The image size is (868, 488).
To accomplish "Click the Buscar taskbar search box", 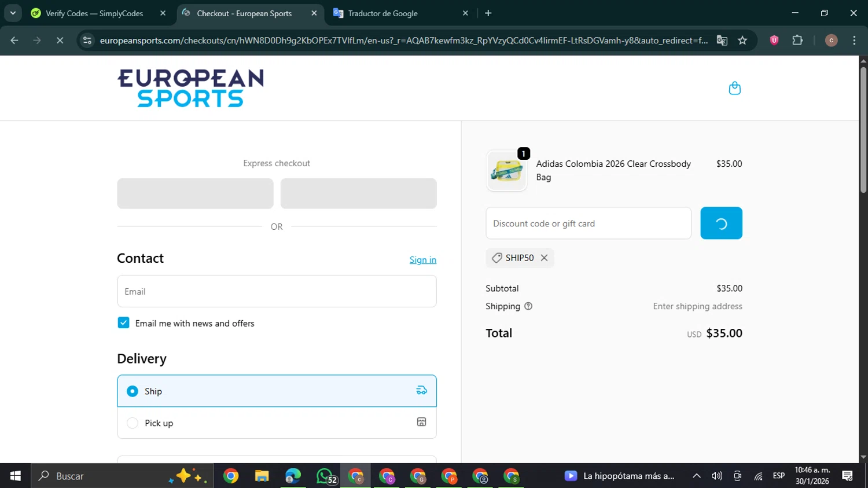I will pos(122,476).
